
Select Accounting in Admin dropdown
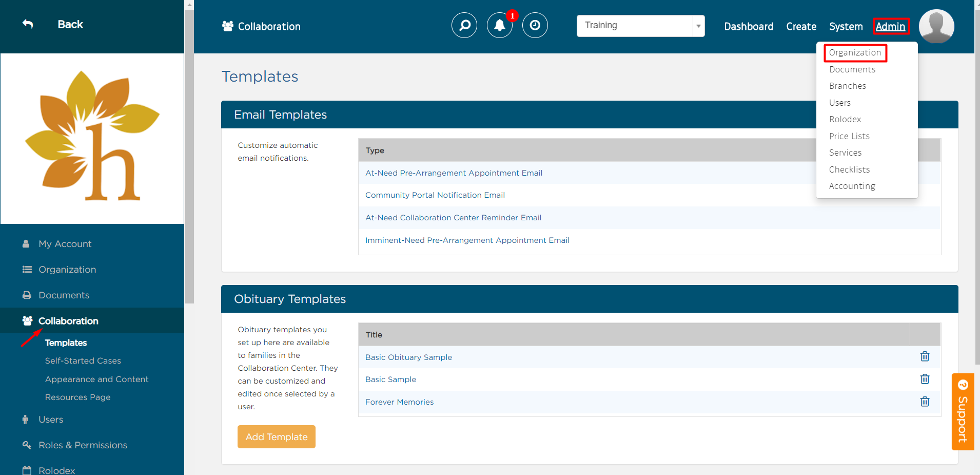pyautogui.click(x=852, y=186)
